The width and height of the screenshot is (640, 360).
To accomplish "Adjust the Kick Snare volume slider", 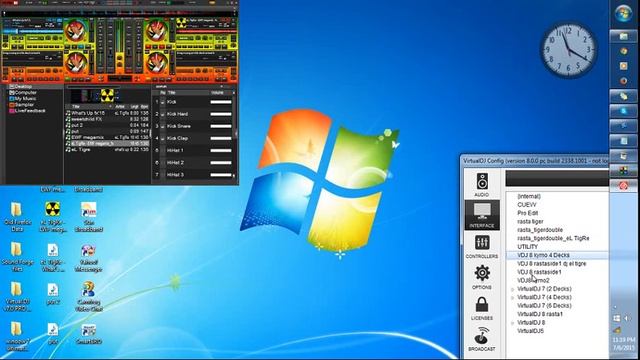I will click(x=221, y=127).
